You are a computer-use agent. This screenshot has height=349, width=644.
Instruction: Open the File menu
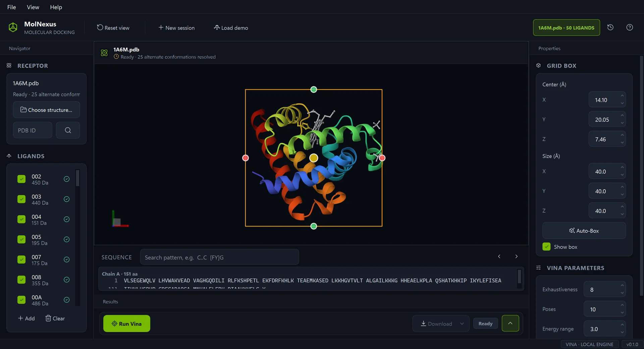11,7
